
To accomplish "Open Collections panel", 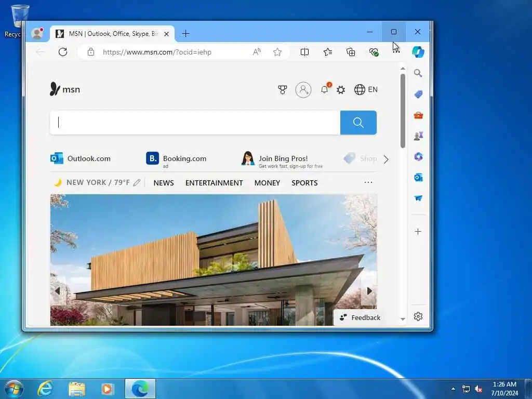I will point(351,52).
